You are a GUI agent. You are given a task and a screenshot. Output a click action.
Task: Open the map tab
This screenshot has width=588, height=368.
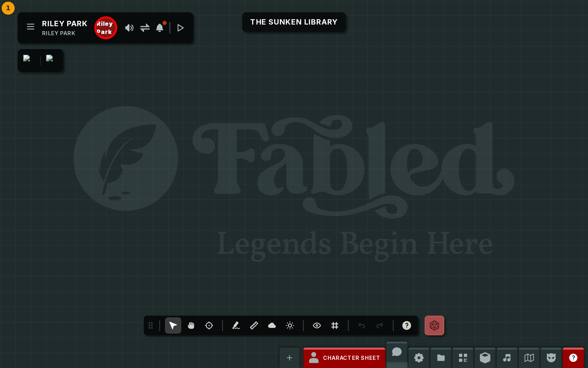pos(529,358)
